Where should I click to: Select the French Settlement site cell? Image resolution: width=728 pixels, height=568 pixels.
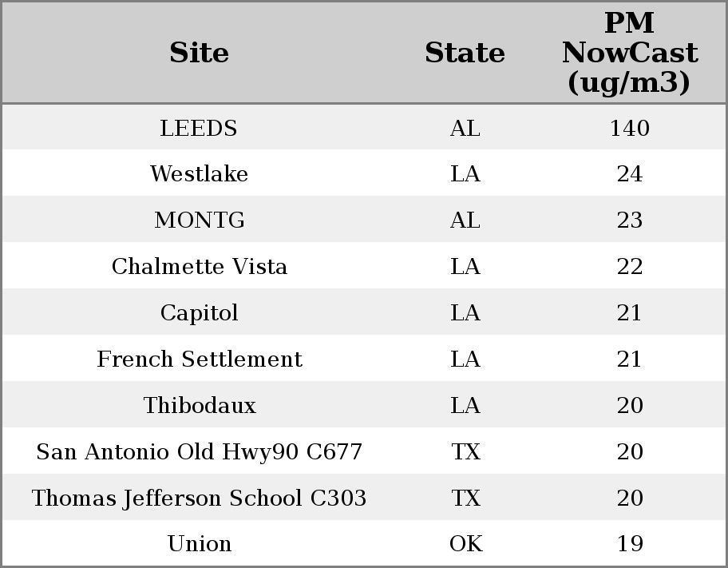coord(200,359)
